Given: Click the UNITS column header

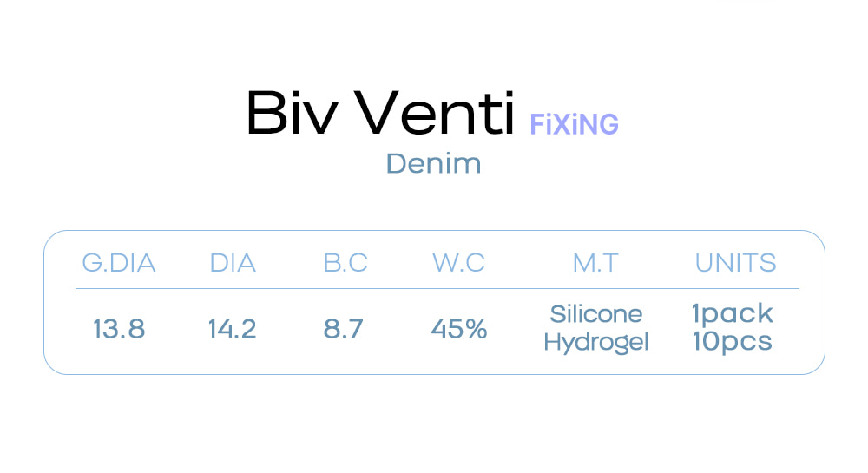Looking at the screenshot, I should pyautogui.click(x=735, y=263).
